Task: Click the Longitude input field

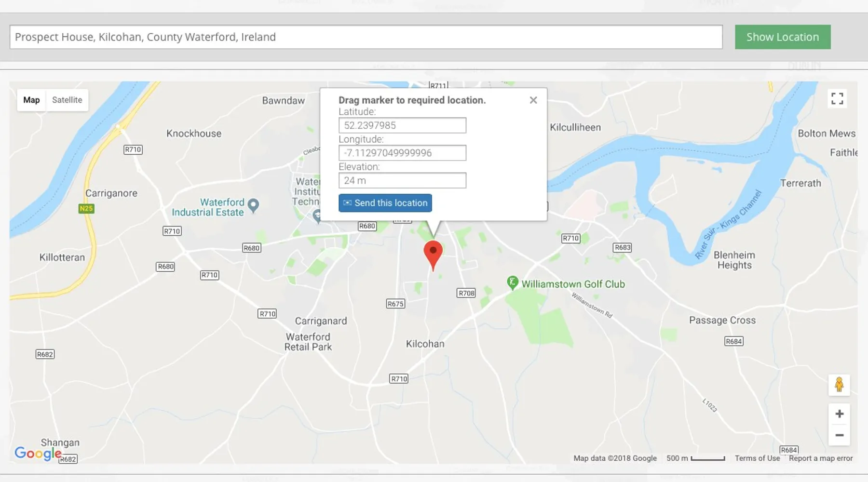Action: (x=402, y=153)
